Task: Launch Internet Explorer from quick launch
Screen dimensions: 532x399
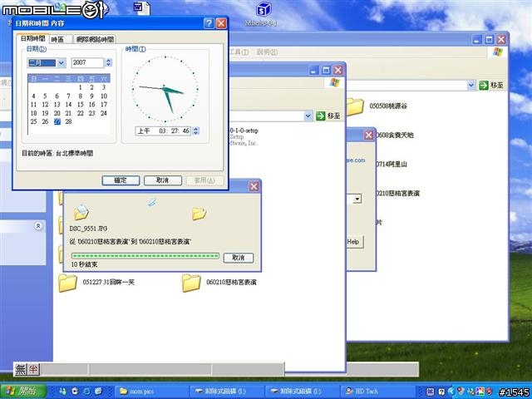Action: click(x=86, y=392)
